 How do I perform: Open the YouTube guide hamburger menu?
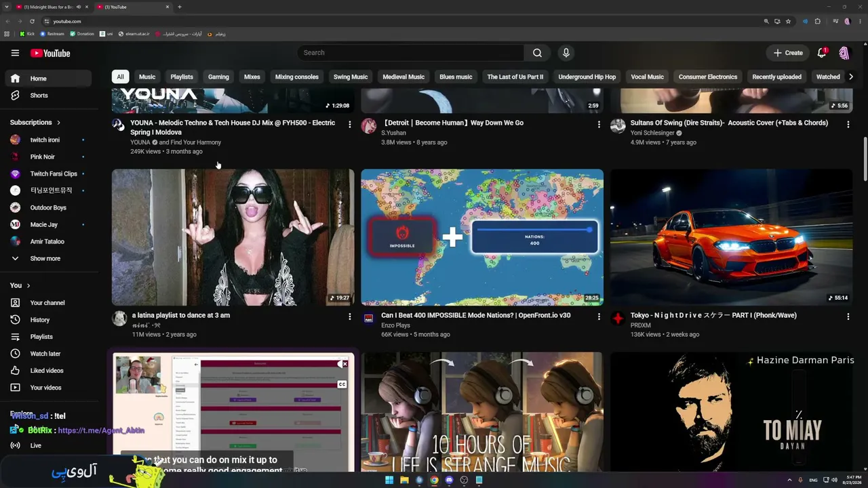point(15,53)
